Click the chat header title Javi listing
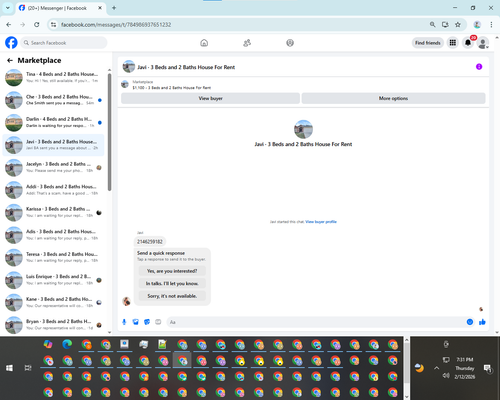The width and height of the screenshot is (500, 400). point(186,67)
